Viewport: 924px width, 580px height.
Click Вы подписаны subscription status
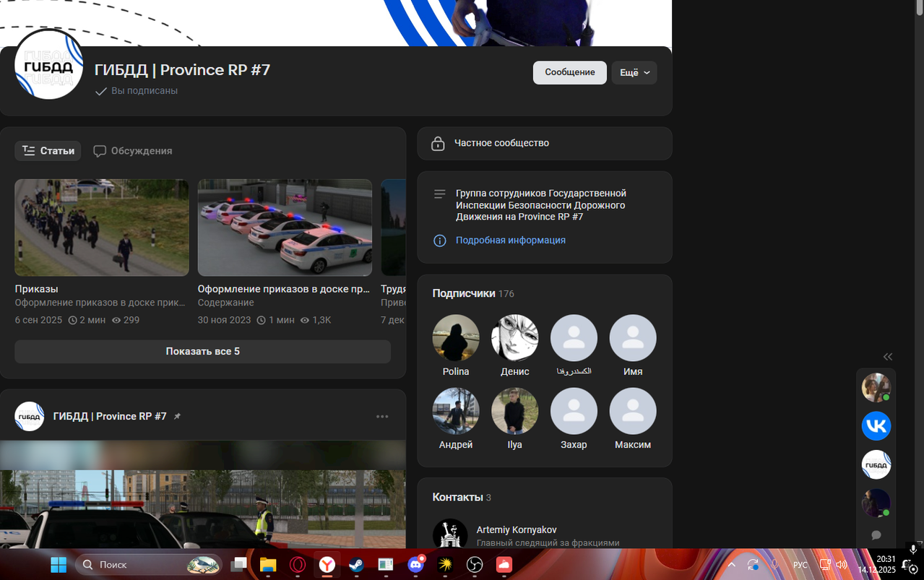[137, 91]
